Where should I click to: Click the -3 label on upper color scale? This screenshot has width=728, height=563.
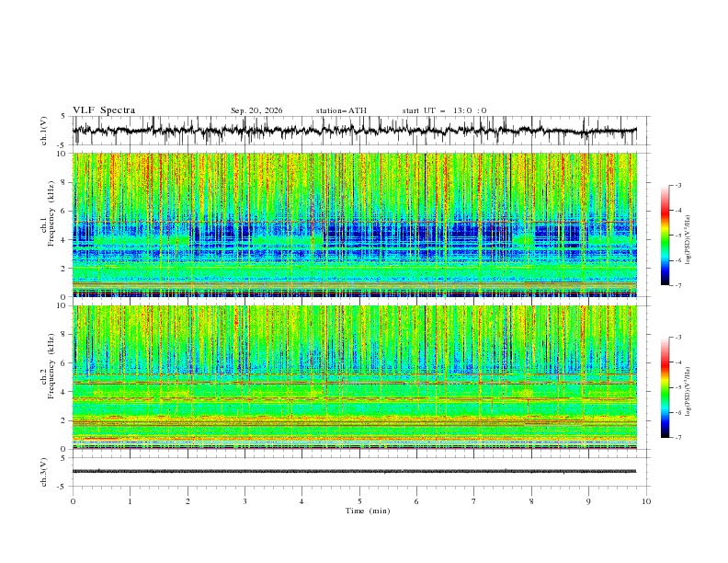(x=678, y=185)
